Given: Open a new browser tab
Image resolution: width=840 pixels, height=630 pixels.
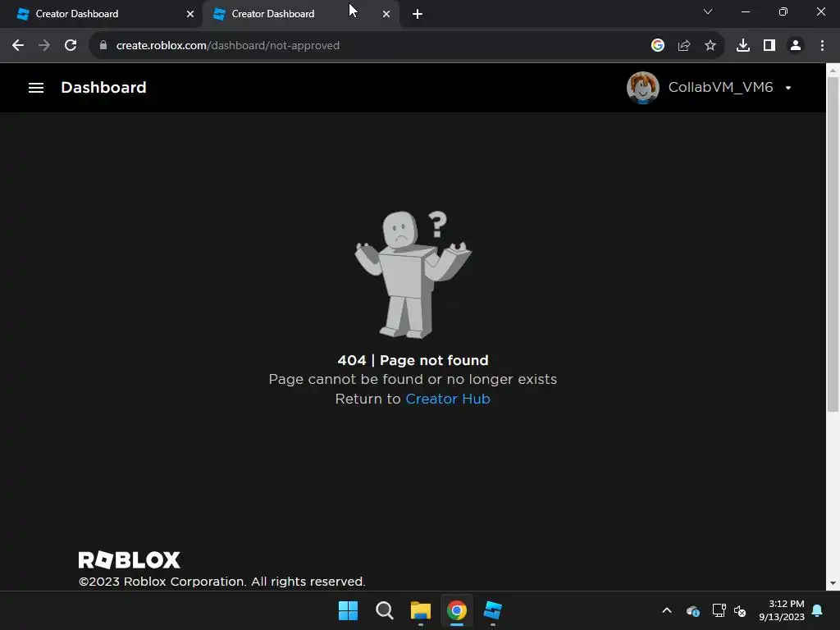Looking at the screenshot, I should 418,14.
